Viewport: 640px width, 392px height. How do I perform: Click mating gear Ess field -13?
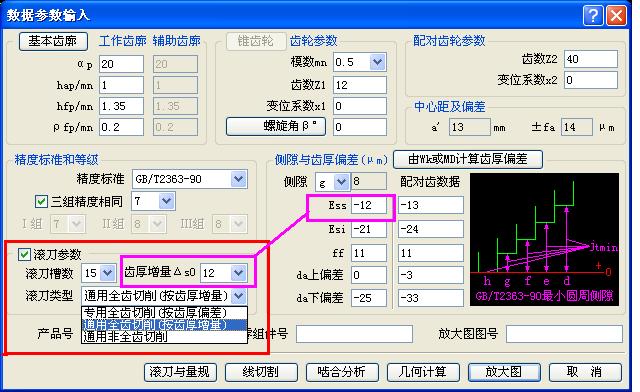(x=431, y=205)
